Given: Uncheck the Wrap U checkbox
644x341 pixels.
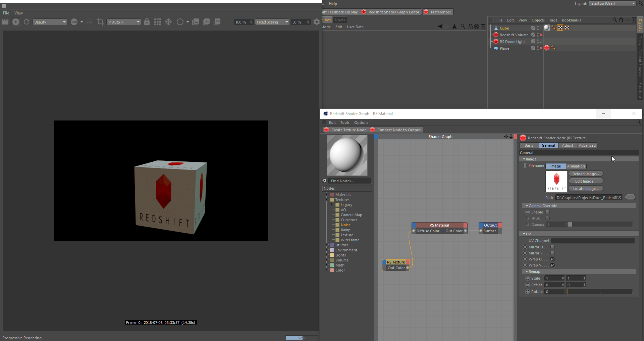Looking at the screenshot, I should tap(552, 259).
